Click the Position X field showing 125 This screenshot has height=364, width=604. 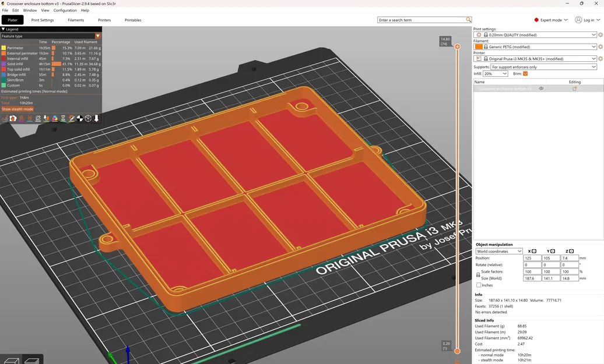(x=532, y=258)
